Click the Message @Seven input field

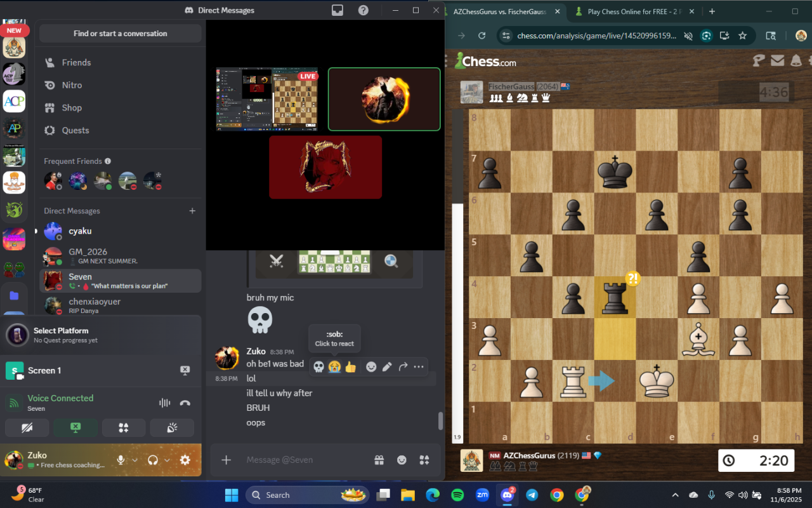306,460
